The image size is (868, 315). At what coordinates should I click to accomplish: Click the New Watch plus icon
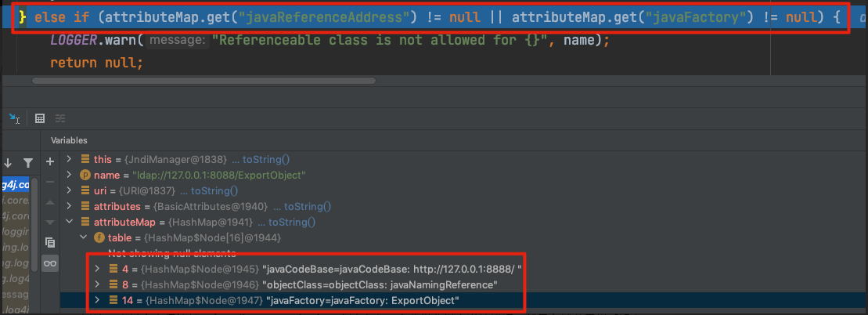tap(50, 161)
